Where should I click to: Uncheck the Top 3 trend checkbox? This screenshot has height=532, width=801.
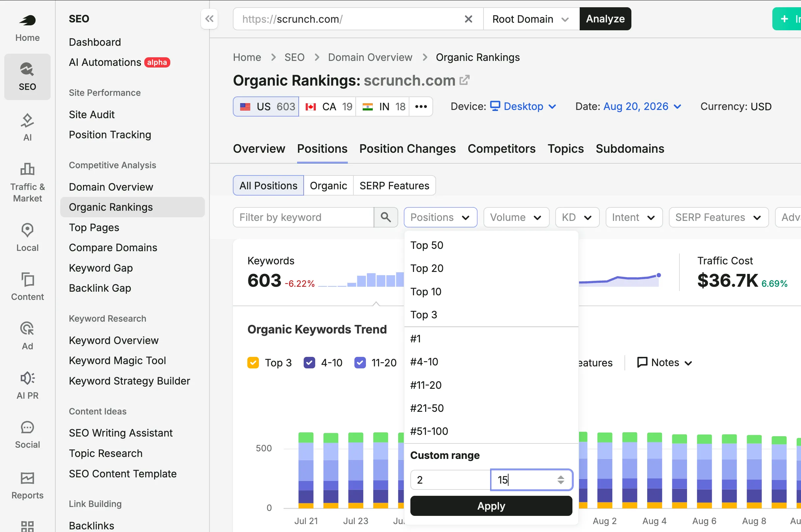(x=253, y=362)
